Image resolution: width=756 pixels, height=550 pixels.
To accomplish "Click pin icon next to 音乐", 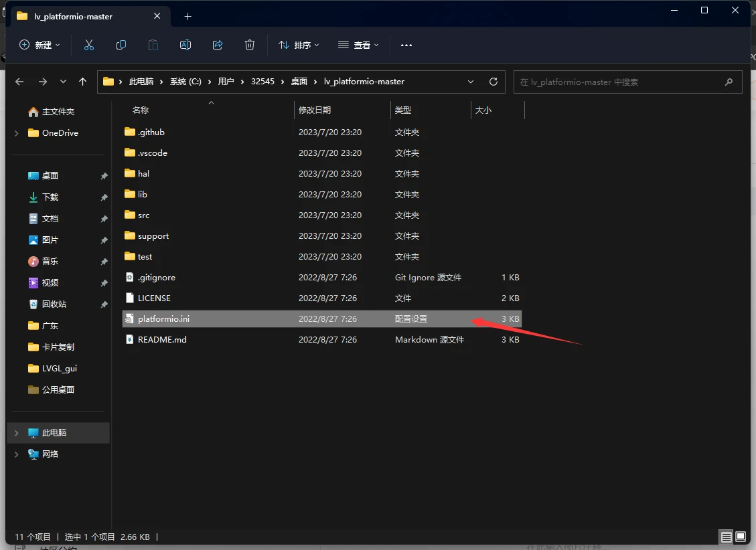I will [104, 262].
